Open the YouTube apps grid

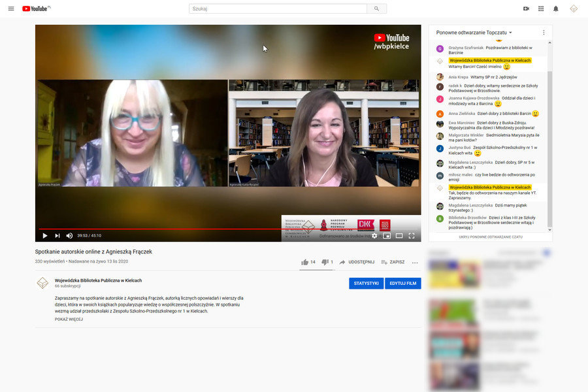point(541,8)
